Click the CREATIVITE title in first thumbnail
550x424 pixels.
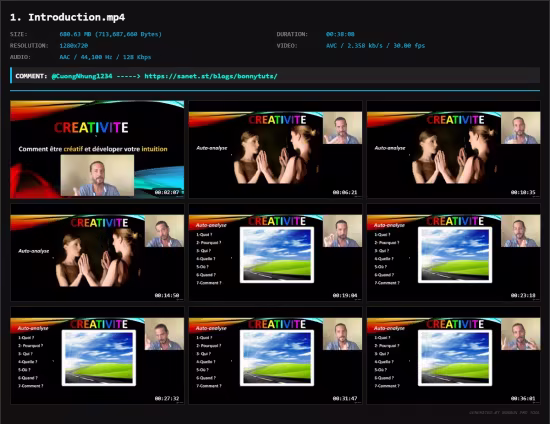tap(91, 128)
